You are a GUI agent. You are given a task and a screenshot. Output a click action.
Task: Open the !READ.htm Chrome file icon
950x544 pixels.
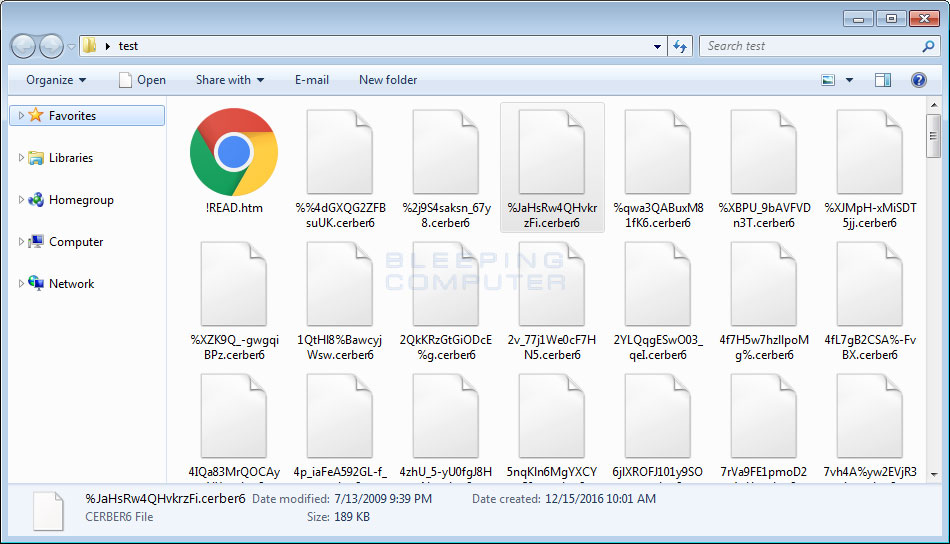pyautogui.click(x=234, y=152)
